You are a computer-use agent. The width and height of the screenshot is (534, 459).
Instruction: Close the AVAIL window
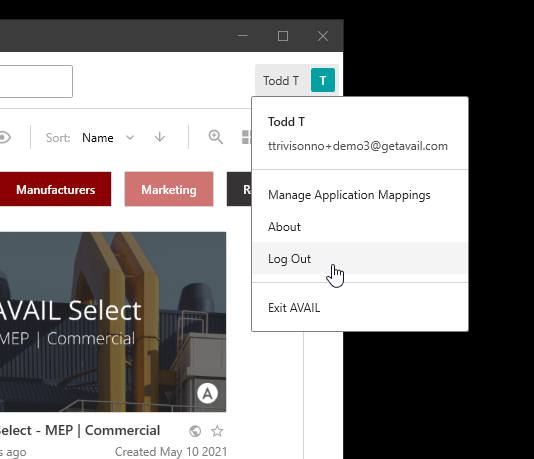tap(323, 36)
